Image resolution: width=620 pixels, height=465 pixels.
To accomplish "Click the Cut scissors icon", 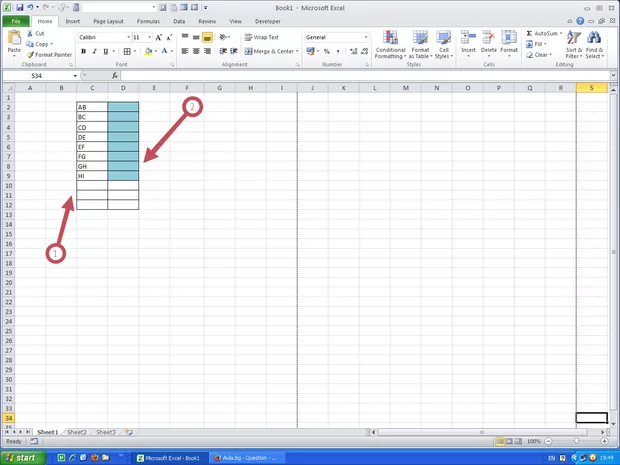I will 30,34.
